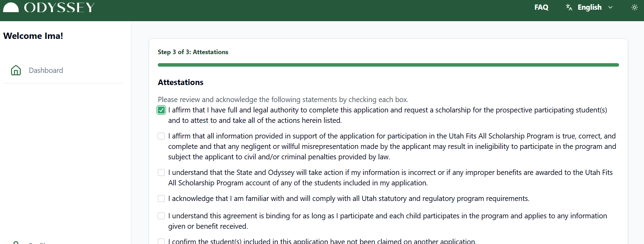Go to Dashboard in the sidebar
This screenshot has height=244, width=644.
pos(46,70)
